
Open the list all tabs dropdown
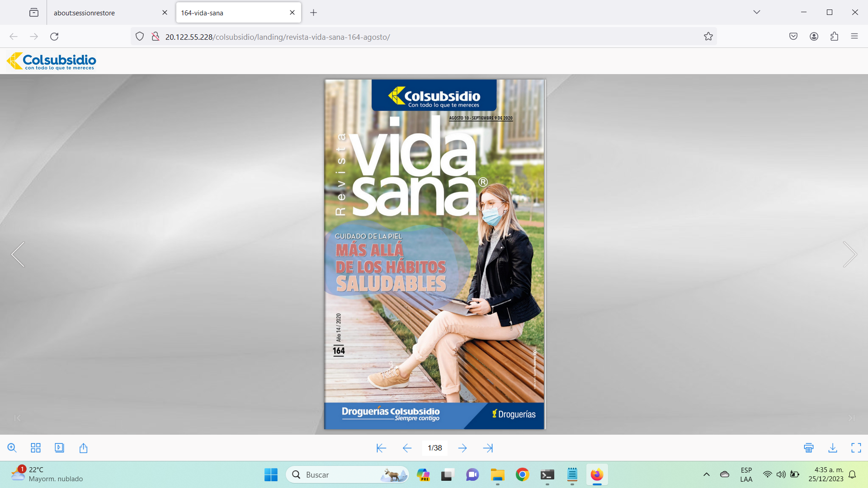pos(756,12)
